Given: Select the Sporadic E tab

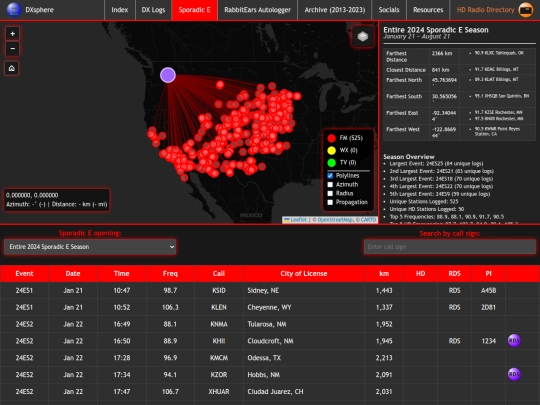Looking at the screenshot, I should click(195, 10).
